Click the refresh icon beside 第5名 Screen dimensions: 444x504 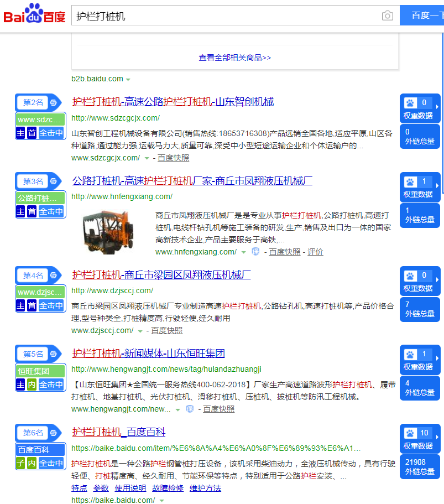[54, 354]
